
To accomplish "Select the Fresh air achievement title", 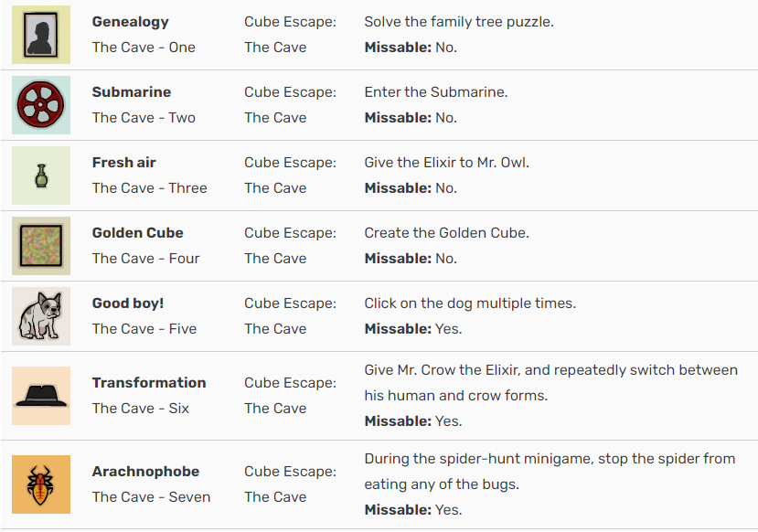I will click(x=123, y=163).
